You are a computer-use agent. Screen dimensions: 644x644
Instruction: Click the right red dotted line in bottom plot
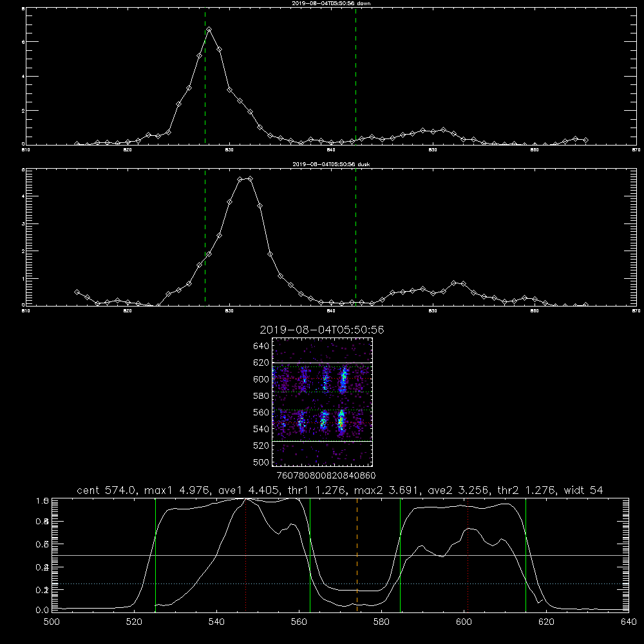468,555
